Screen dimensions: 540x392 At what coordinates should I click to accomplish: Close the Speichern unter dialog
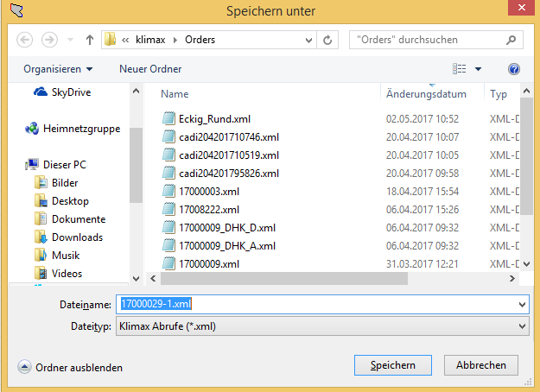point(521,8)
